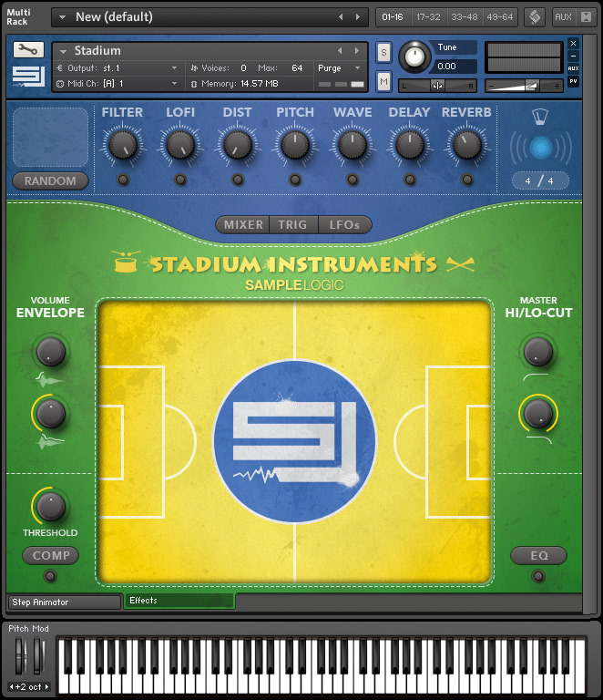Viewport: 603px width, 700px height.
Task: Switch to Step Animator tab
Action: [x=65, y=602]
